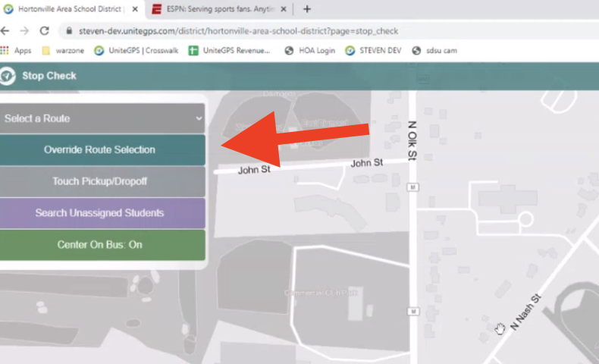Screen dimensions: 599x364
Task: Click the lower M marker on N Olk St
Action: (413, 311)
